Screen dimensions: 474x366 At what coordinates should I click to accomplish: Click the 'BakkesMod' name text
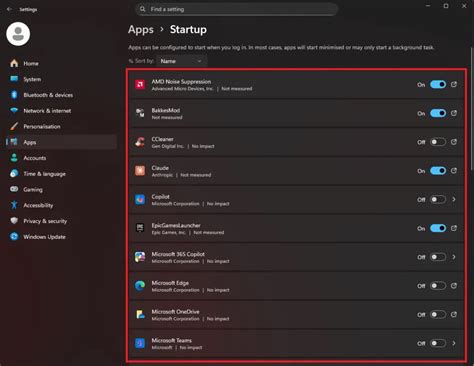click(166, 110)
